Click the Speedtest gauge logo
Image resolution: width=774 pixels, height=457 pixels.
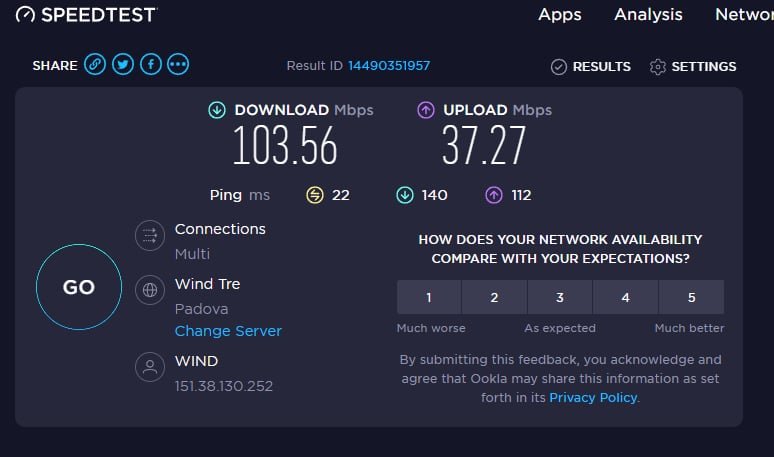[25, 15]
